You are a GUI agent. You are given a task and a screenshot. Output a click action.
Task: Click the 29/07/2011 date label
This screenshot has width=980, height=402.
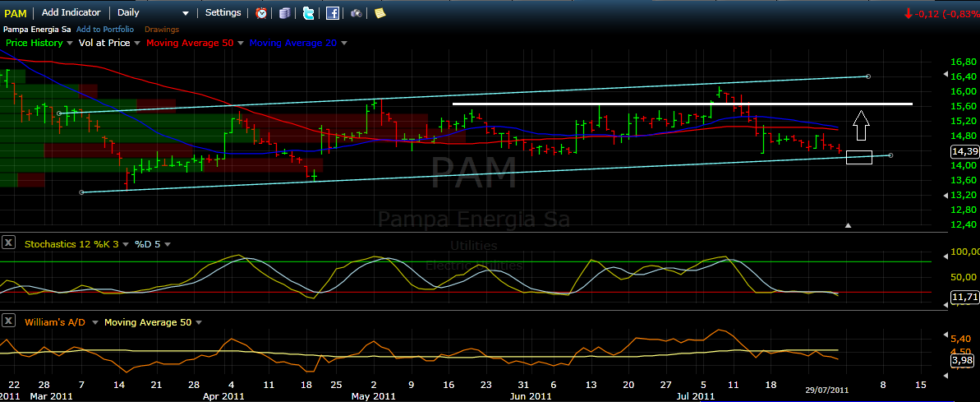[826, 389]
